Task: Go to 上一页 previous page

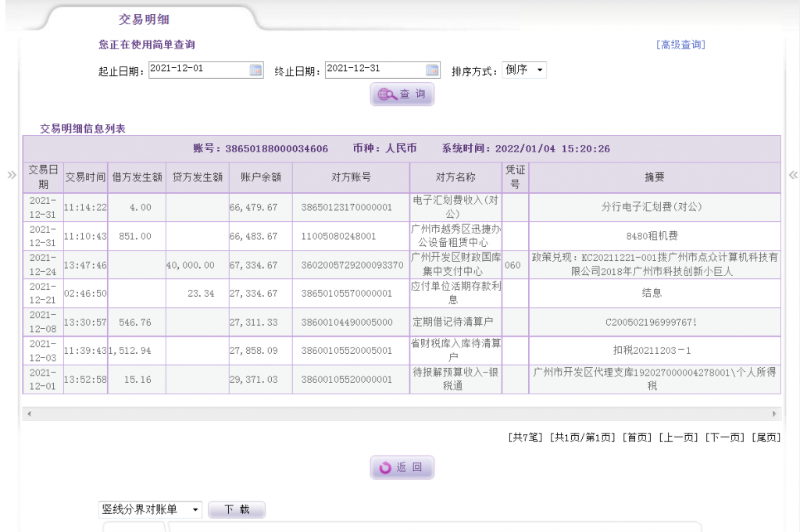Action: pyautogui.click(x=678, y=437)
